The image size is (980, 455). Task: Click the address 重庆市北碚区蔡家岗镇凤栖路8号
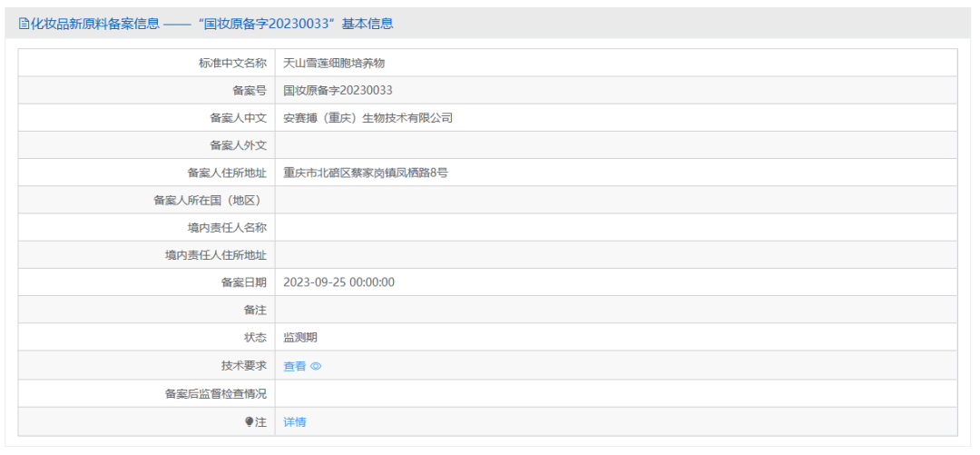366,173
